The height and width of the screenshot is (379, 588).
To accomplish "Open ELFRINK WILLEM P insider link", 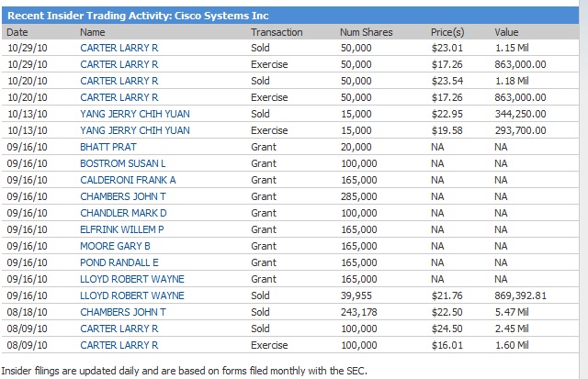I will pos(122,229).
